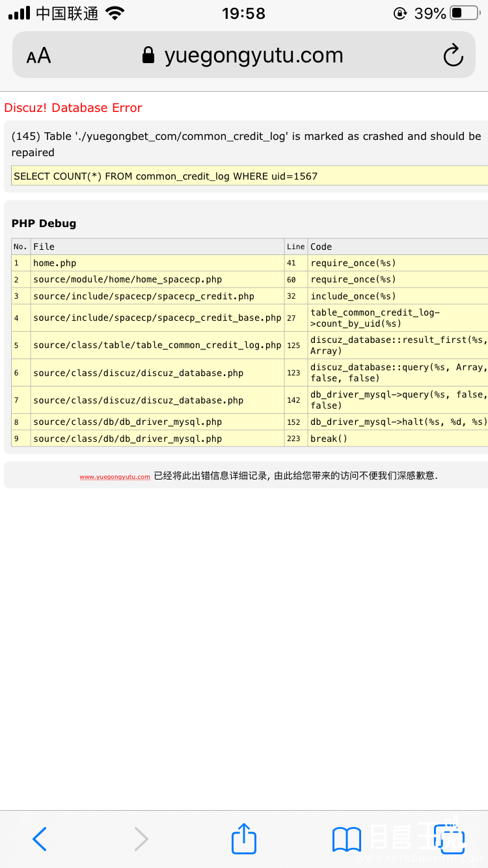Screen dimensions: 488x868
Task: Open the AA reader text options
Action: pos(38,56)
